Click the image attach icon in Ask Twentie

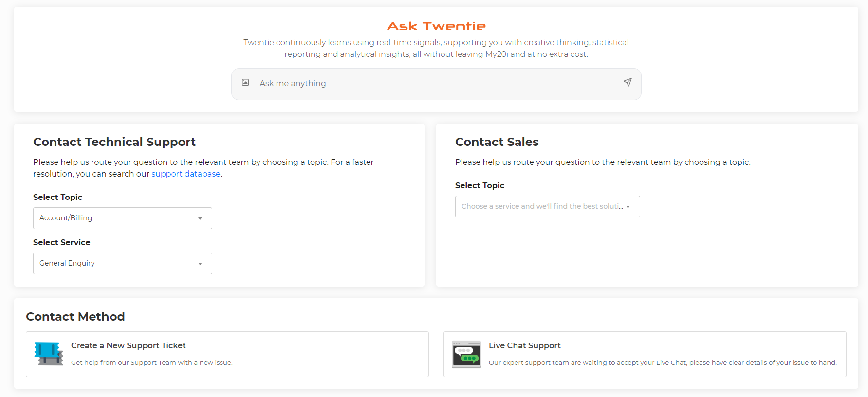(245, 83)
